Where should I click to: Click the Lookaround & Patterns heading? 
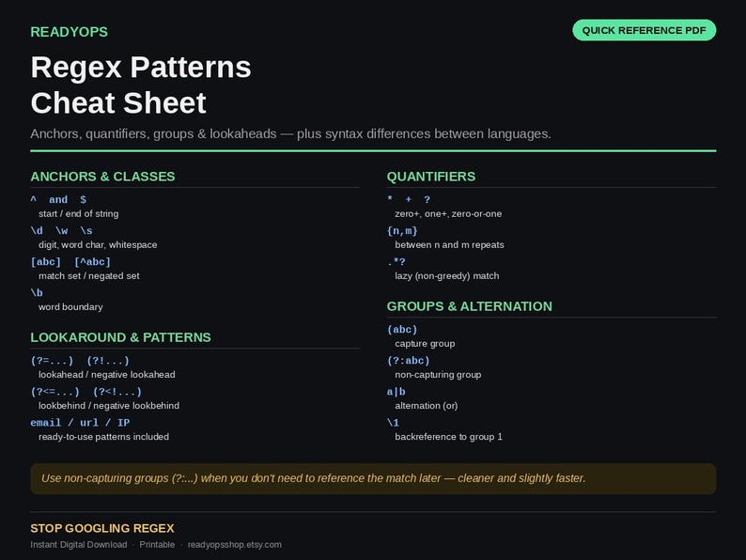point(120,337)
